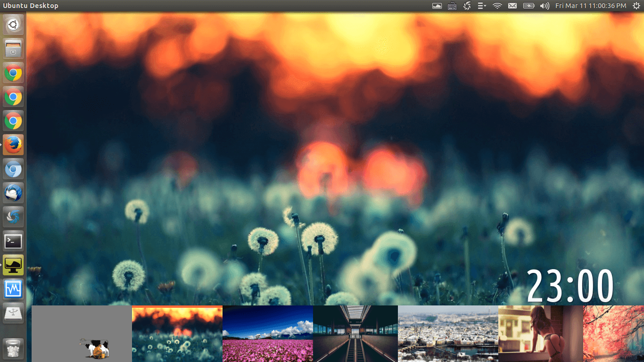Open the Ubuntu Dash search launcher
644x362 pixels.
click(x=13, y=25)
